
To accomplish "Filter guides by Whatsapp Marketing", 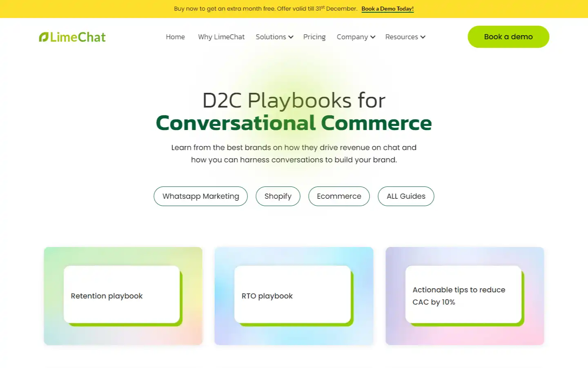I will pyautogui.click(x=200, y=196).
